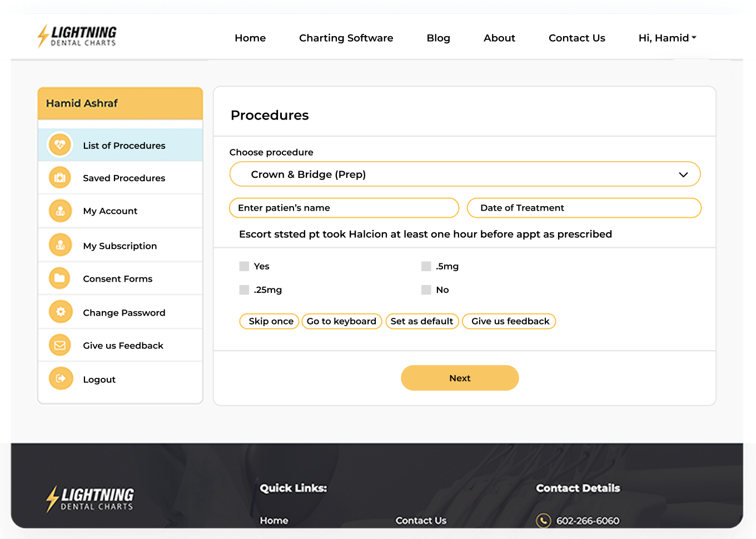
Task: Open Charting Software in the top navigation
Action: click(346, 38)
